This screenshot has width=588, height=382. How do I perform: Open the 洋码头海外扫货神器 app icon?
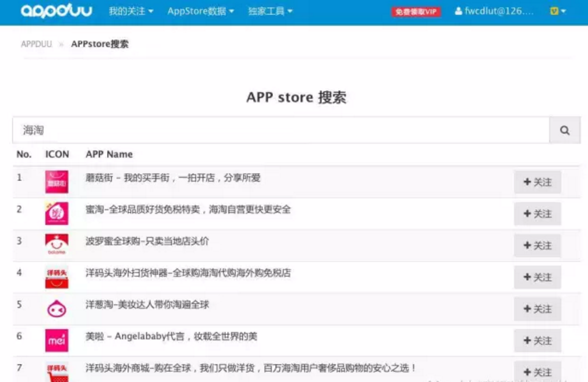(56, 277)
